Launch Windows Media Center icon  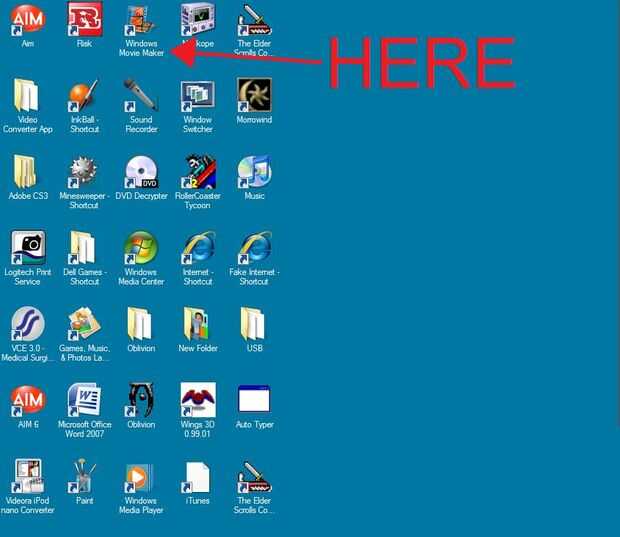[141, 248]
